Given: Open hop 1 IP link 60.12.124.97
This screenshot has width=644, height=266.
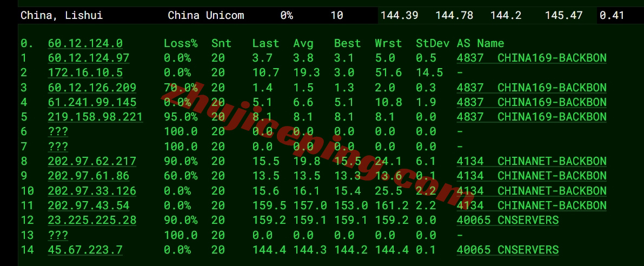Looking at the screenshot, I should [88, 58].
